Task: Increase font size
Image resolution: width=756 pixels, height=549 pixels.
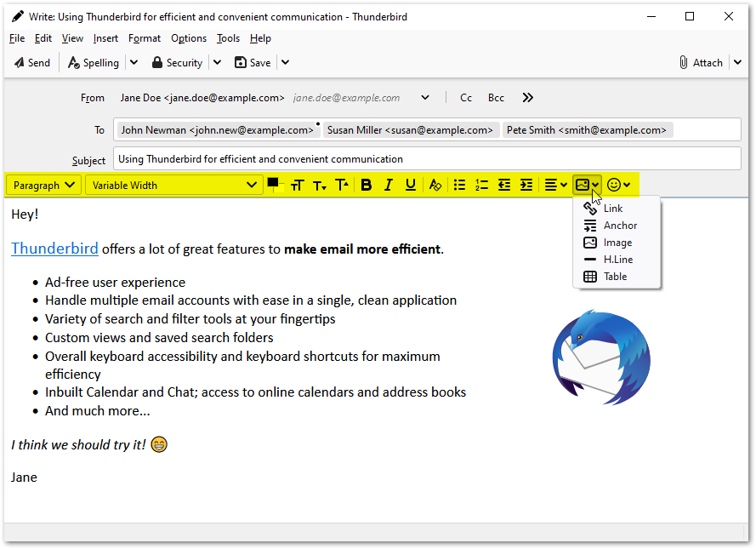Action: pyautogui.click(x=342, y=186)
